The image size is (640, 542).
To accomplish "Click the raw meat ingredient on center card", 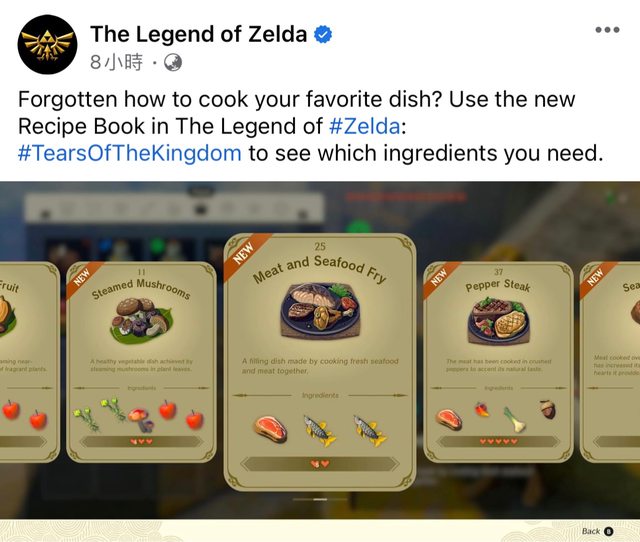I will click(x=270, y=429).
